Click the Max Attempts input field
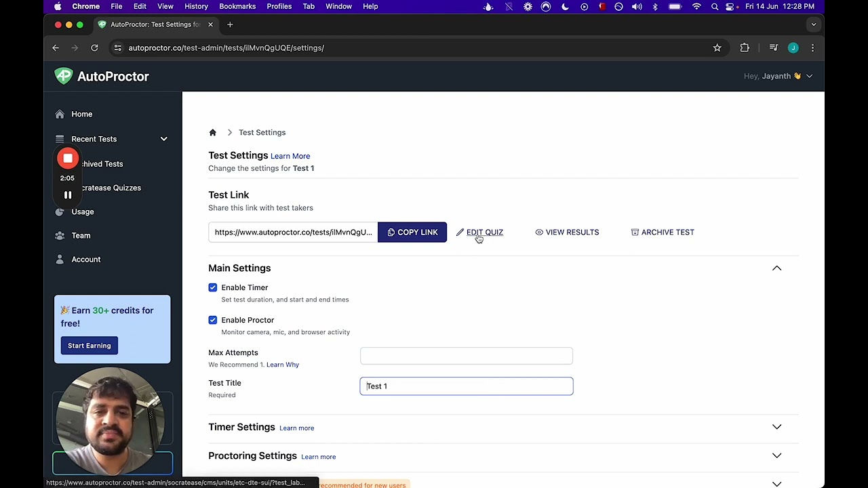The width and height of the screenshot is (868, 488). pyautogui.click(x=467, y=356)
